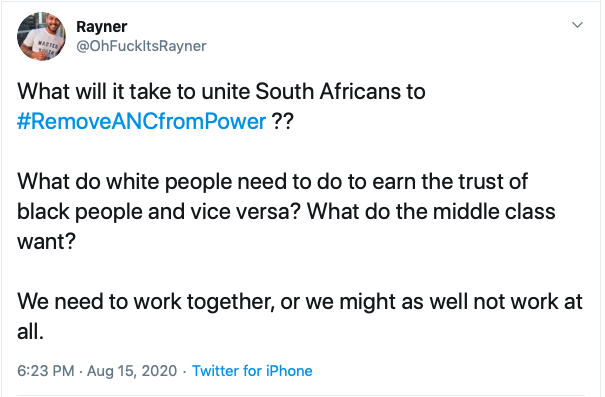This screenshot has height=397, width=605.
Task: Click the final word 'all.' of the tweet
Action: coord(30,331)
